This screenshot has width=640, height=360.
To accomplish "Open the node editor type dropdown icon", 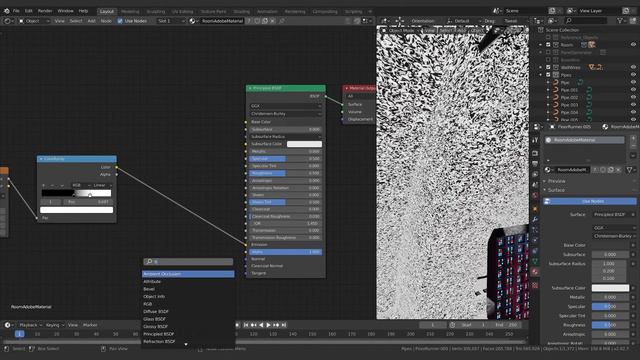I will point(8,21).
